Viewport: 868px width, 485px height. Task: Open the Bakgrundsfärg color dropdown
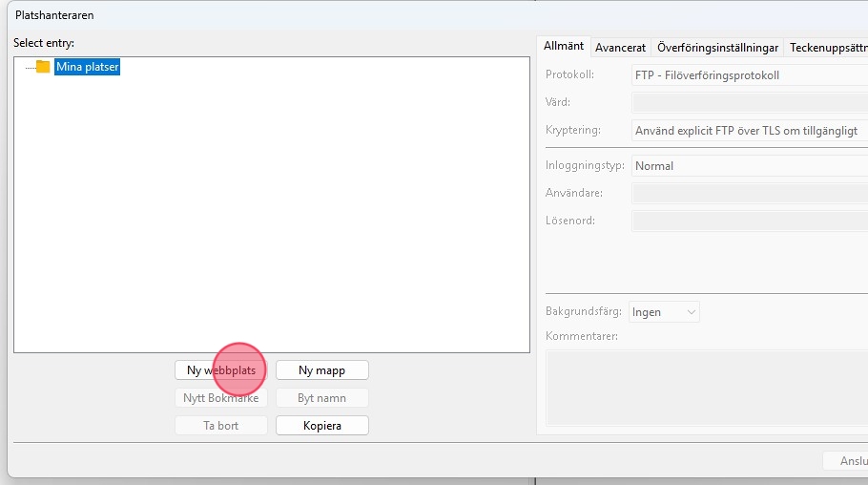[x=664, y=312]
